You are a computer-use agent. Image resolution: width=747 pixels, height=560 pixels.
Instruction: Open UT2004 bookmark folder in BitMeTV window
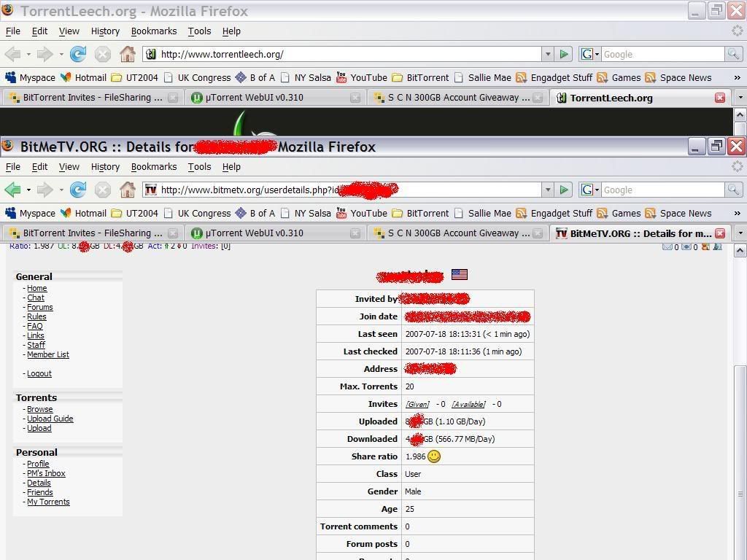pyautogui.click(x=134, y=214)
